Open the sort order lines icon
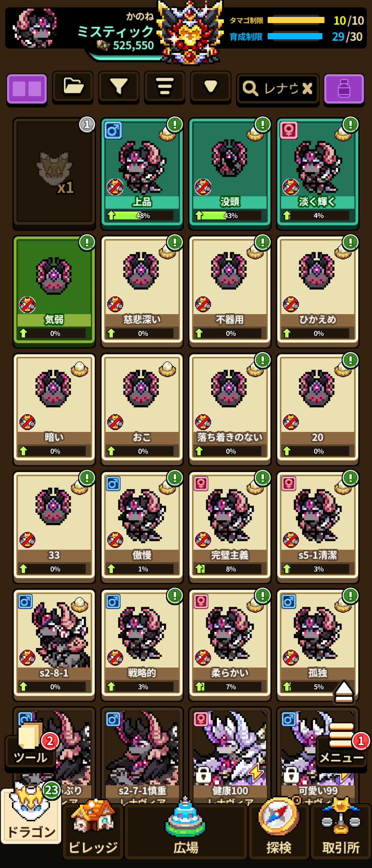Viewport: 372px width, 868px height. coord(165,87)
